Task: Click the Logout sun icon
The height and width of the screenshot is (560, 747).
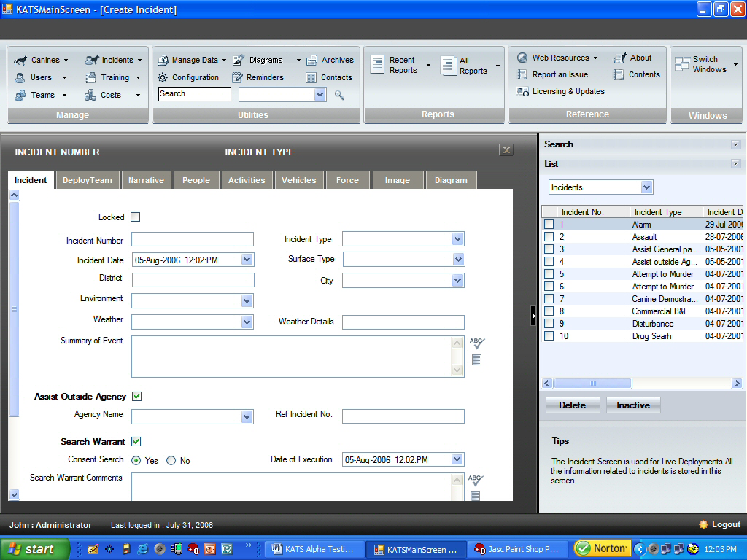Action: 703,525
